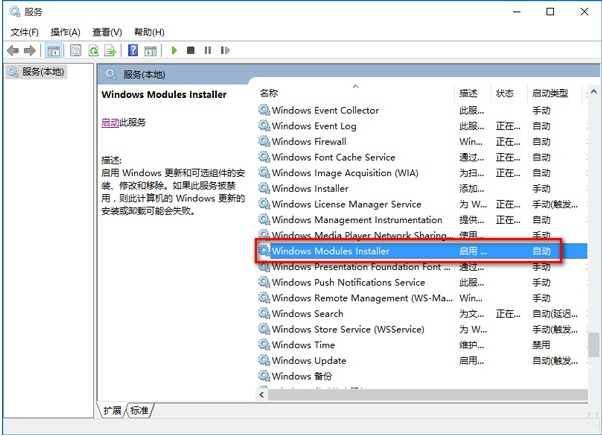Click gear icon of Windows Event Log
Viewport: 602px width, 436px height.
click(264, 126)
